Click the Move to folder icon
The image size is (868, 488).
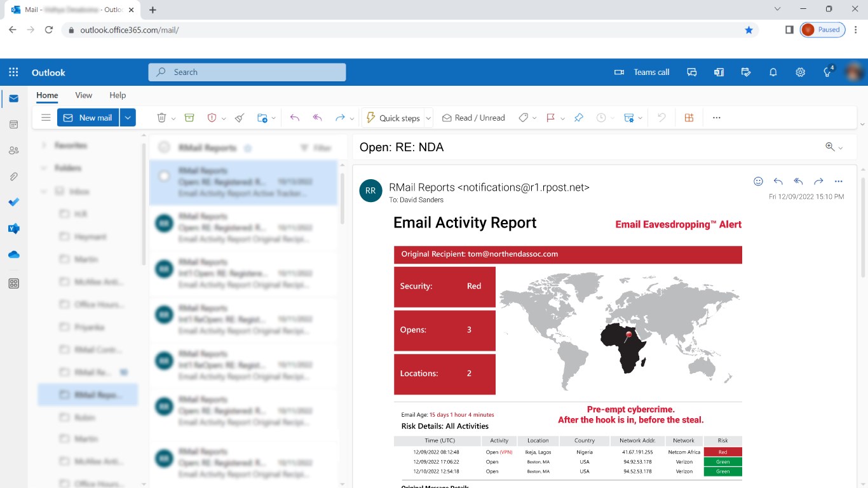click(x=262, y=118)
